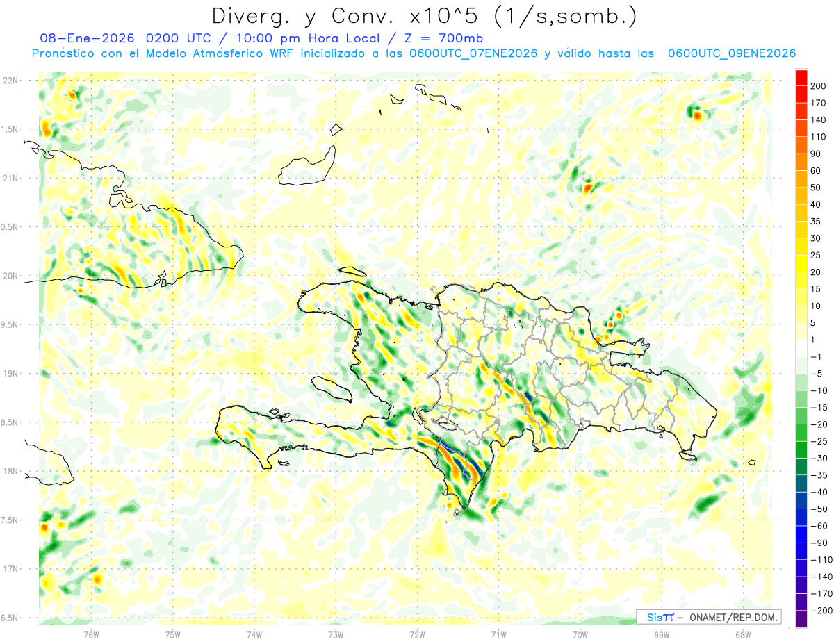The width and height of the screenshot is (834, 644).
Task: Click the '21N' latitude label
Action: pos(10,178)
